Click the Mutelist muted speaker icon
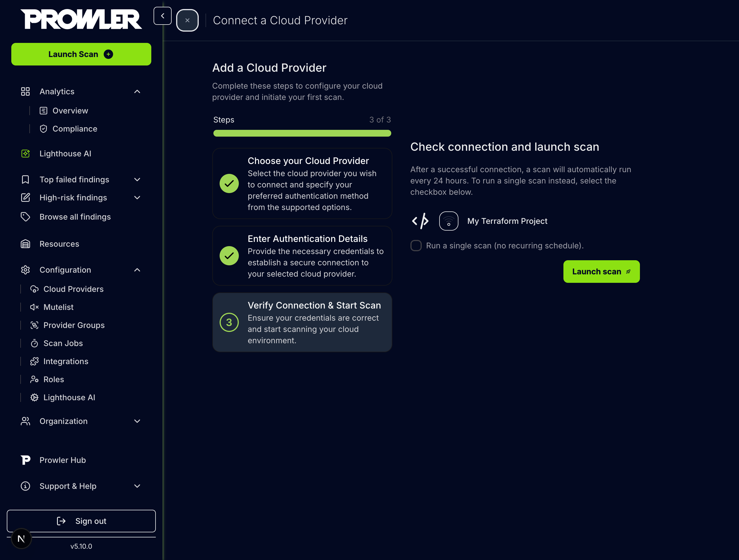 click(34, 307)
